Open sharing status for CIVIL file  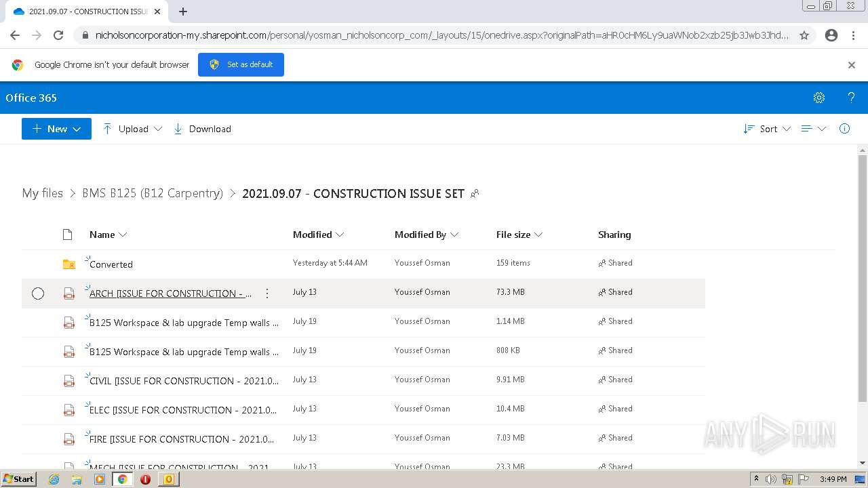[615, 380]
